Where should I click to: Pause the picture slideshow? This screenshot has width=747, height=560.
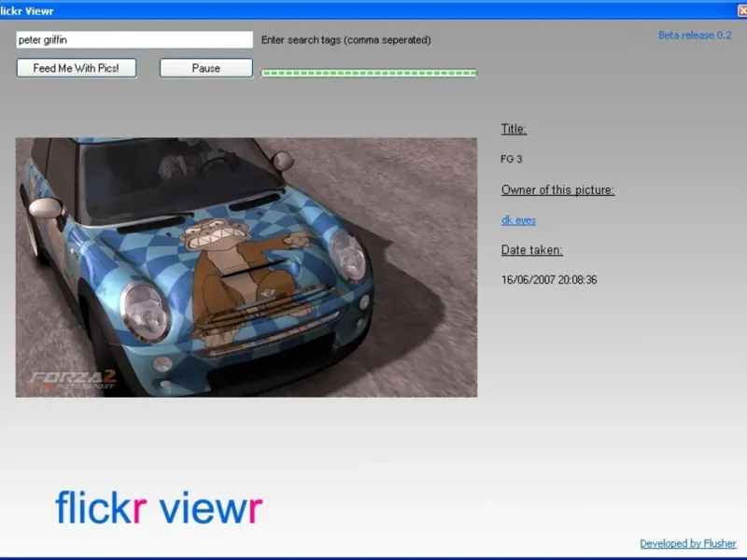pos(205,68)
